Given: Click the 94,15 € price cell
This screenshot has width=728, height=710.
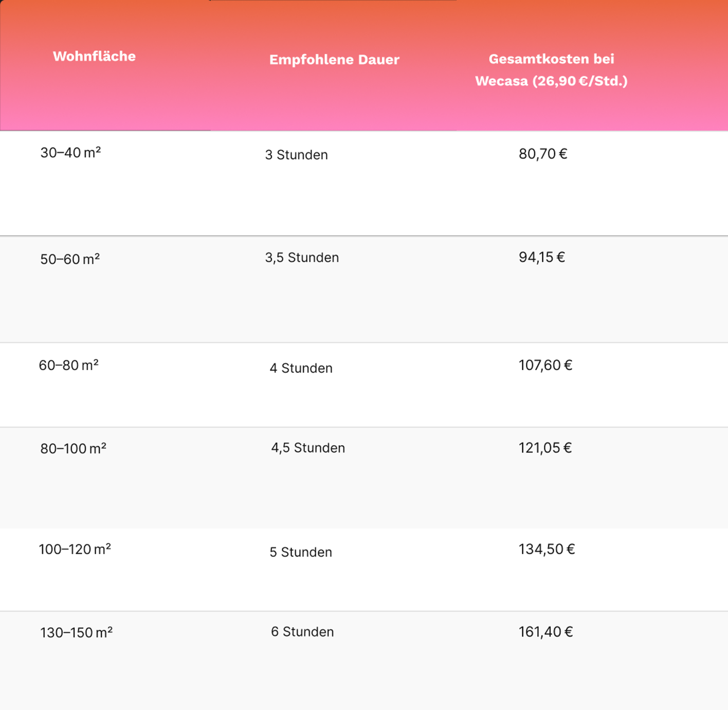Looking at the screenshot, I should 542,257.
